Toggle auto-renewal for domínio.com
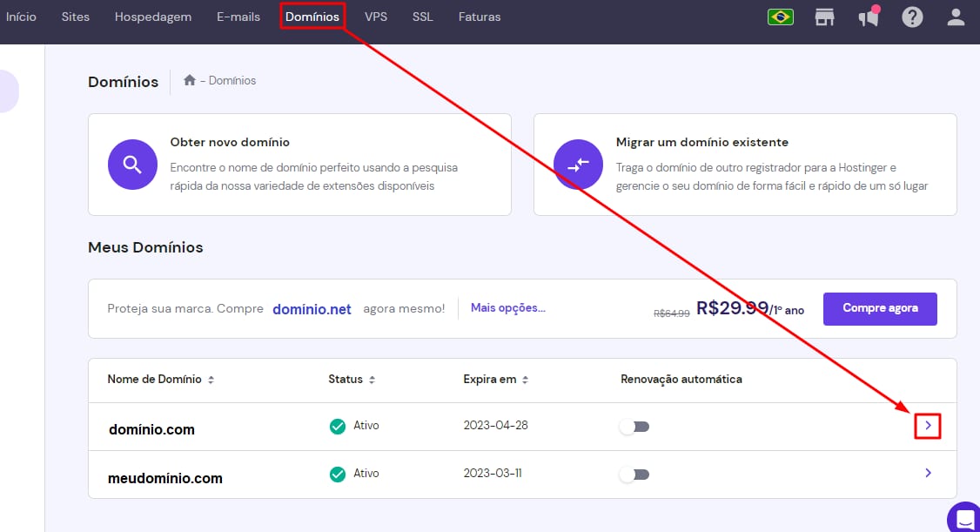Image resolution: width=980 pixels, height=532 pixels. [x=634, y=427]
